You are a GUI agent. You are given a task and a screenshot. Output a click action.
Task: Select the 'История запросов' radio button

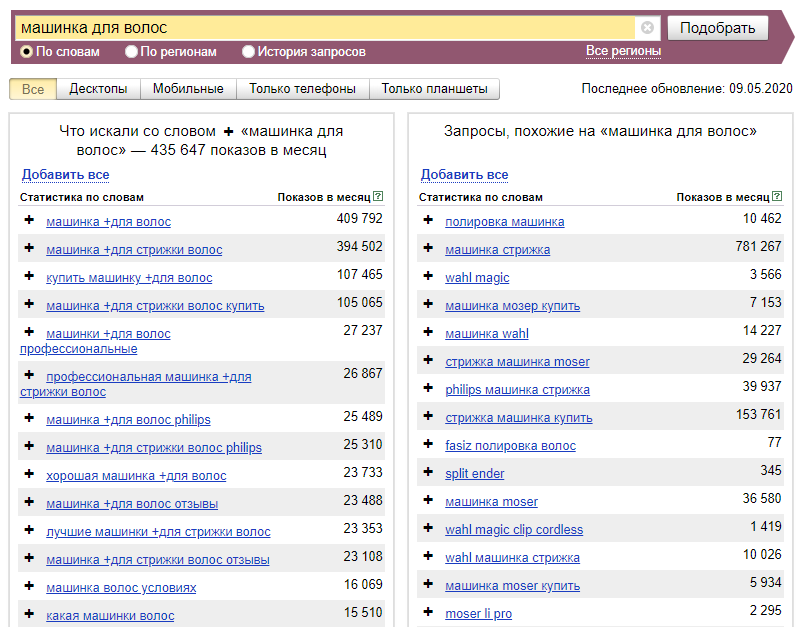(x=248, y=52)
